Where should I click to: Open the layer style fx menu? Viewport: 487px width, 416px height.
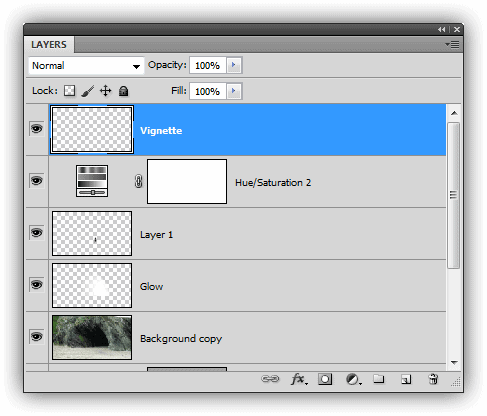pos(299,379)
